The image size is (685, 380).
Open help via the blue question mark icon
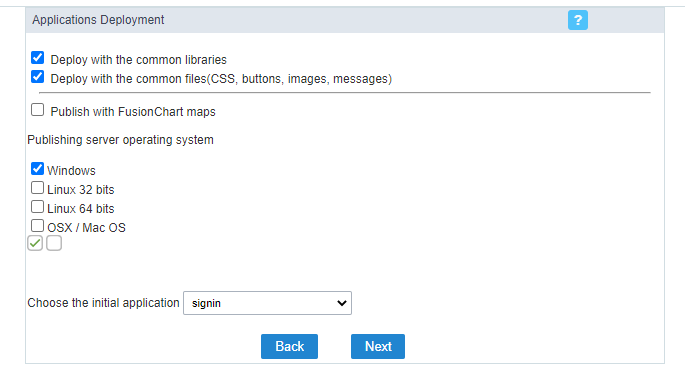pyautogui.click(x=578, y=20)
